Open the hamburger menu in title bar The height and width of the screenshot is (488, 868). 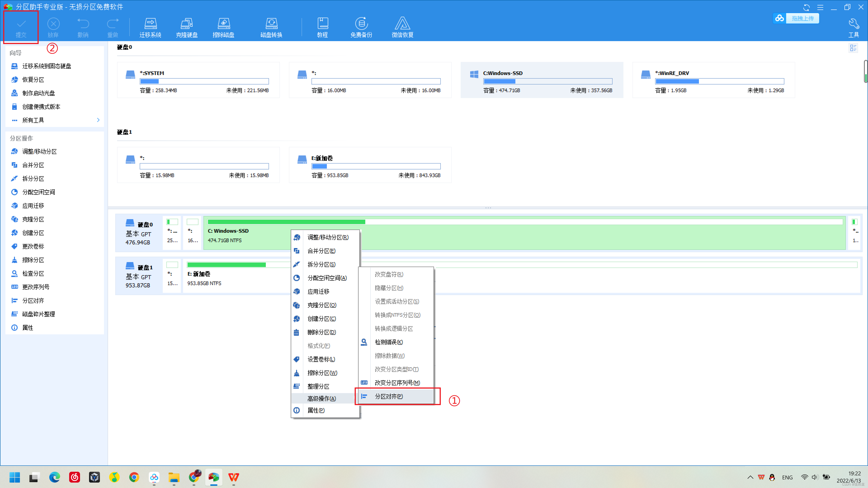(x=820, y=7)
